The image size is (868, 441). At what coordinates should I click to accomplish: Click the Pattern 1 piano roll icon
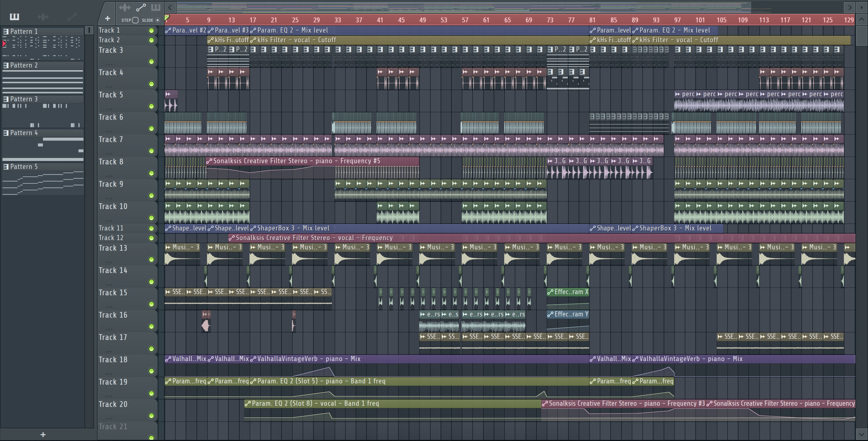tap(6, 31)
